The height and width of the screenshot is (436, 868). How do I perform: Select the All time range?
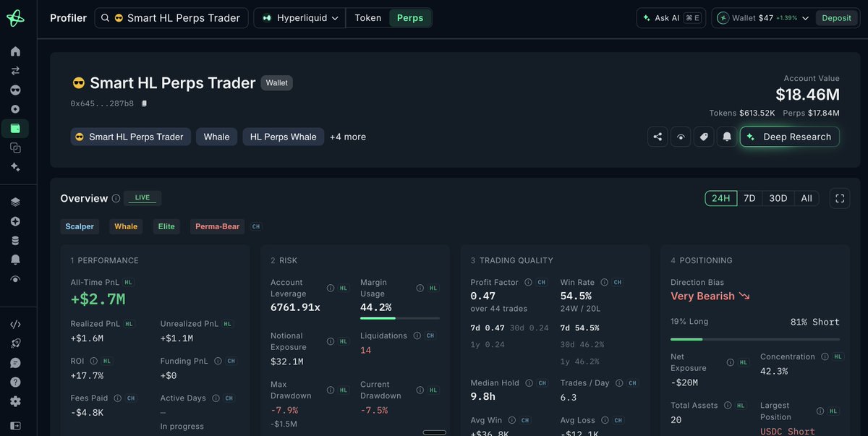807,198
